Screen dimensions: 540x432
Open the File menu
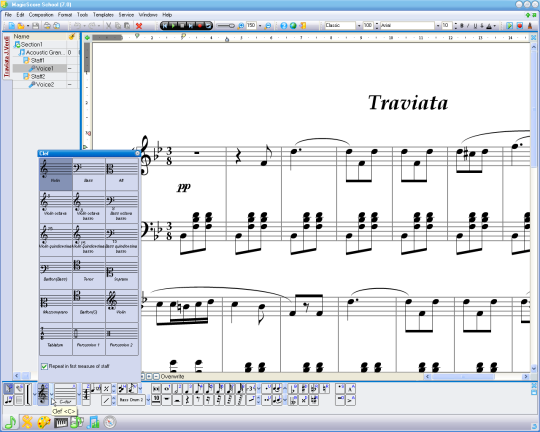8,15
